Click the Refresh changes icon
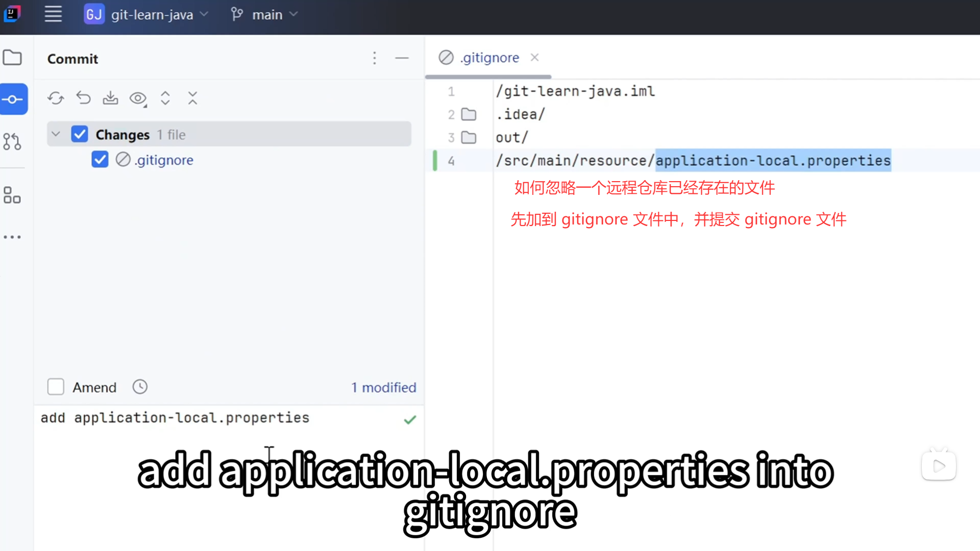 (56, 98)
